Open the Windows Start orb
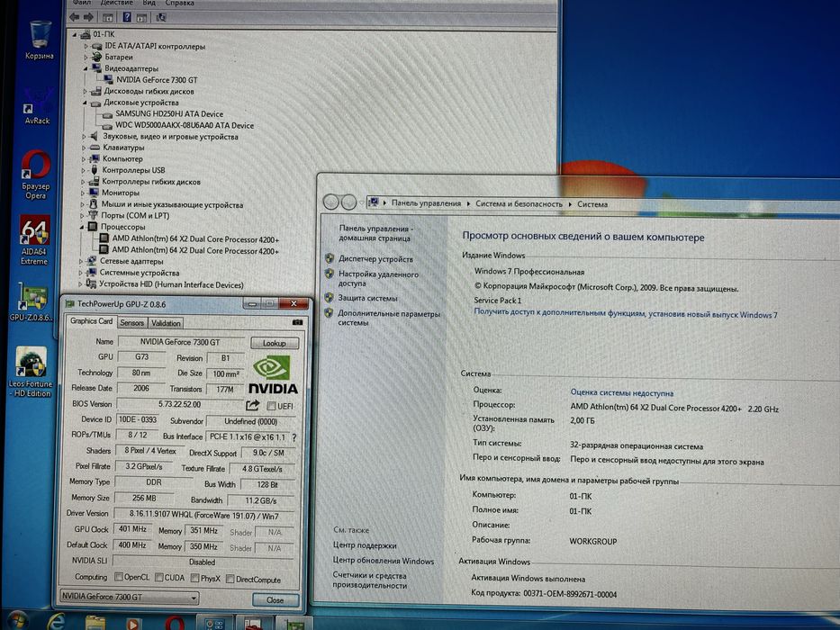This screenshot has width=840, height=630. (x=17, y=621)
